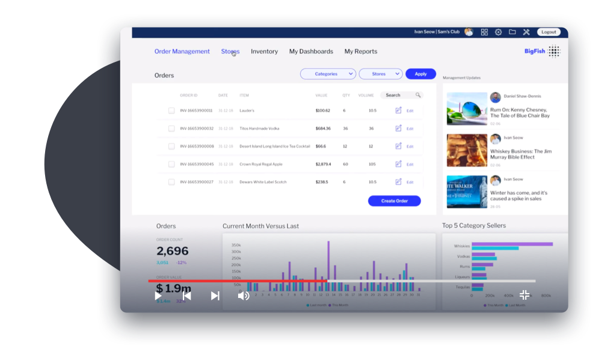Click the Whiskies purple bar in chart
The height and width of the screenshot is (364, 593).
pos(512,244)
